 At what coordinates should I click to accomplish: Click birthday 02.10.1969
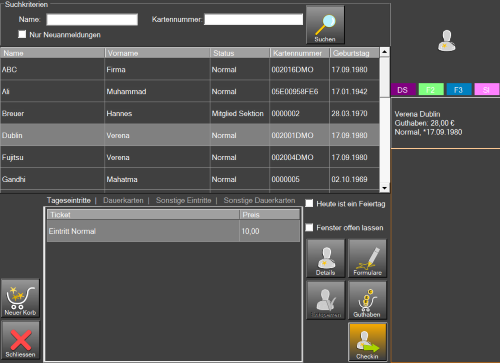(x=349, y=179)
